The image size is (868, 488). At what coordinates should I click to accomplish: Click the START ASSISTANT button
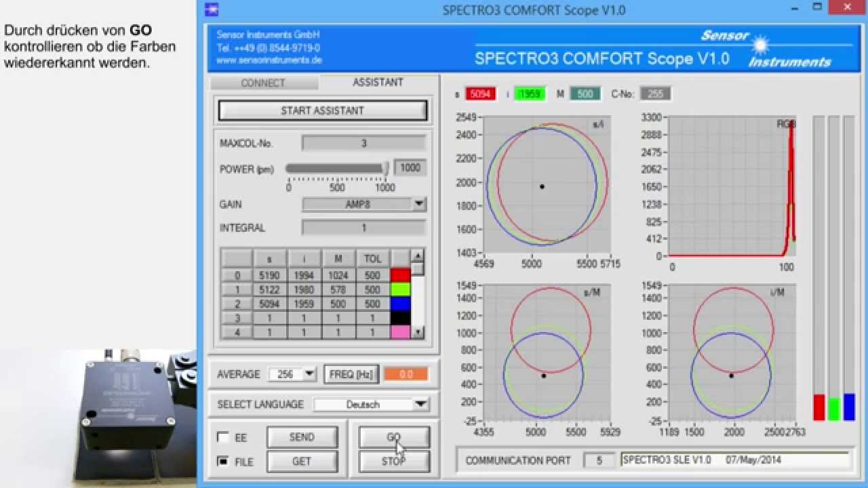pos(323,110)
